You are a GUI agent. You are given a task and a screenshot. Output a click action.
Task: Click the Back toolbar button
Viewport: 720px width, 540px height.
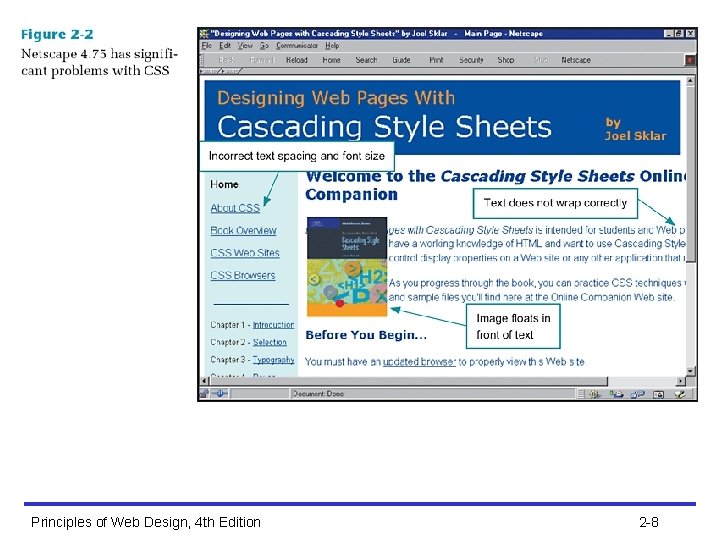tap(226, 60)
